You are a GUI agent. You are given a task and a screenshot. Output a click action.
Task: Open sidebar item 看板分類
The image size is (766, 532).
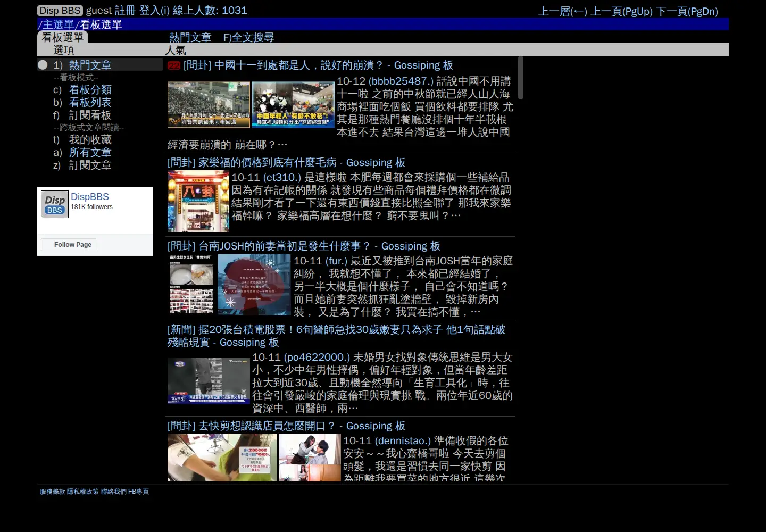90,89
